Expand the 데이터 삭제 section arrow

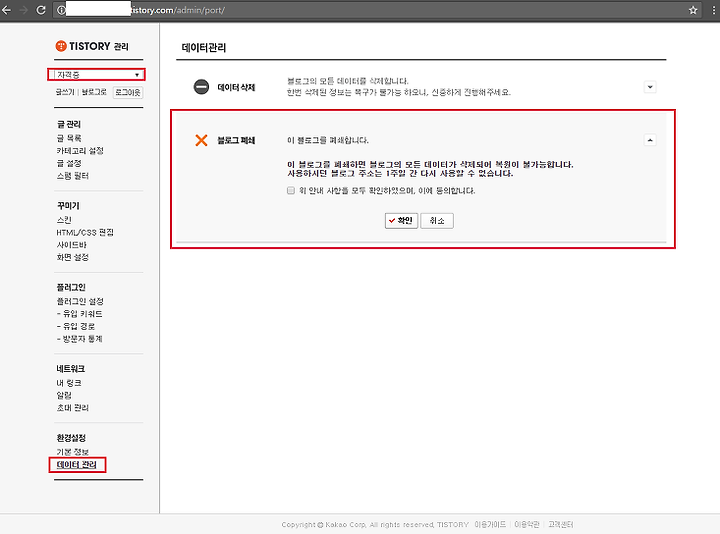650,87
